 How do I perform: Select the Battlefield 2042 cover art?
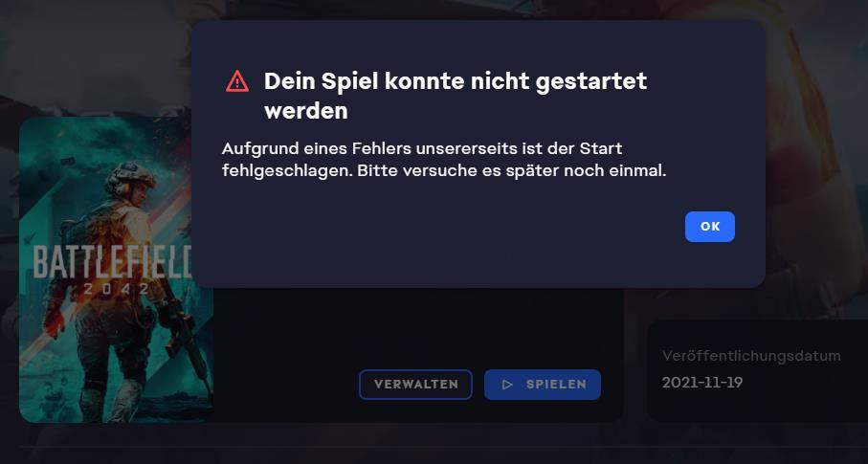[x=116, y=269]
